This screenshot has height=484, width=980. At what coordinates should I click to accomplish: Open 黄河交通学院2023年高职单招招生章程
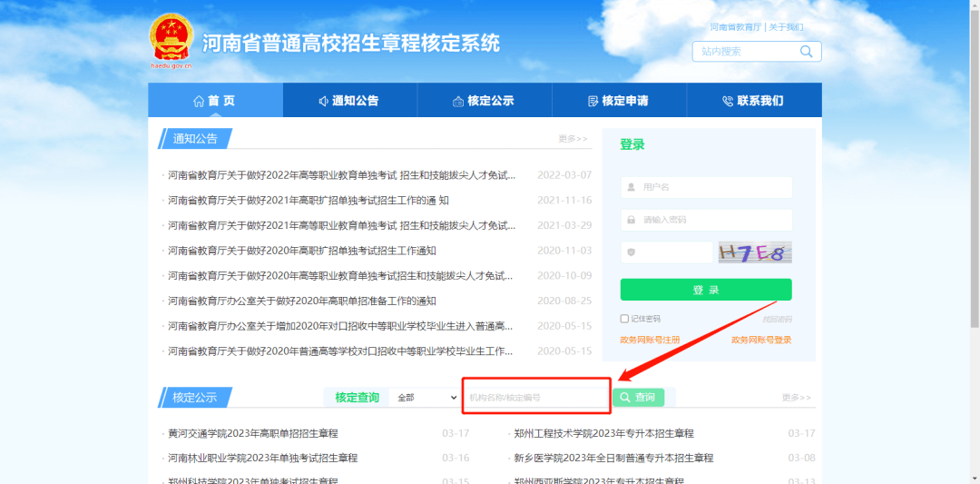point(253,433)
